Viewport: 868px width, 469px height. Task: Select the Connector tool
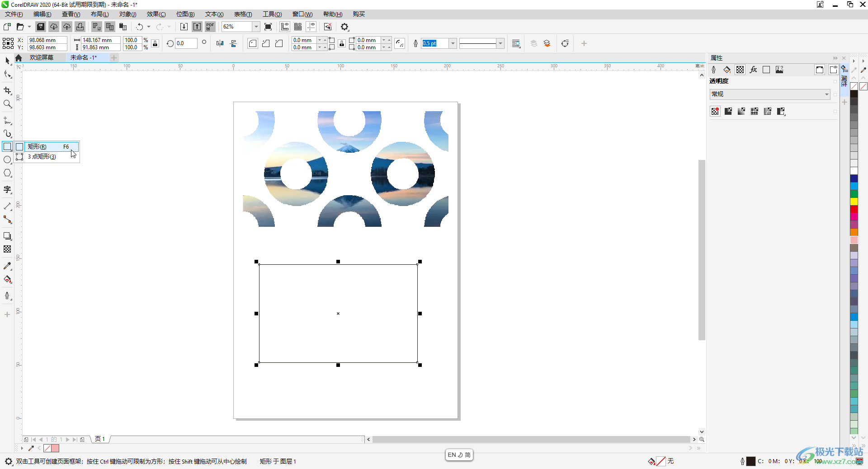(7, 220)
